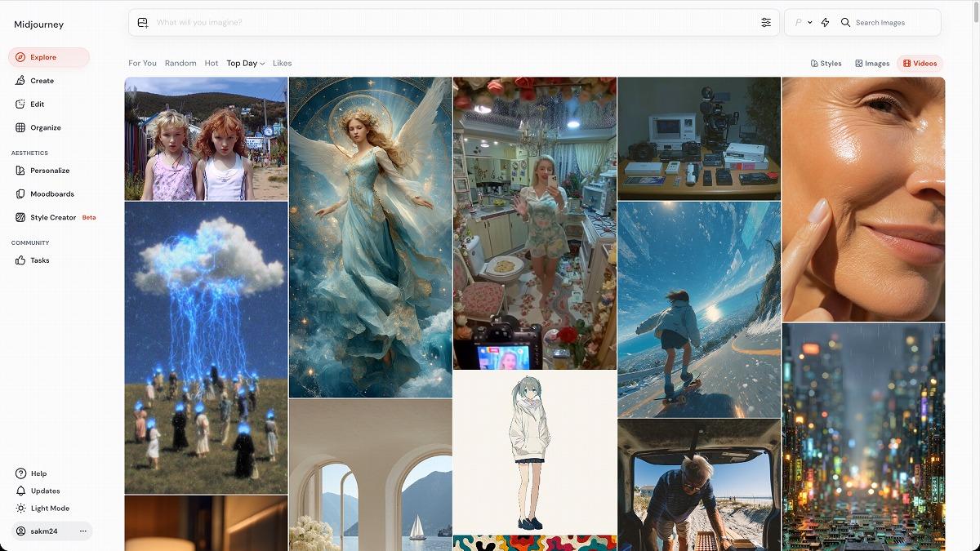Click the Styles button
980x551 pixels.
[x=826, y=64]
